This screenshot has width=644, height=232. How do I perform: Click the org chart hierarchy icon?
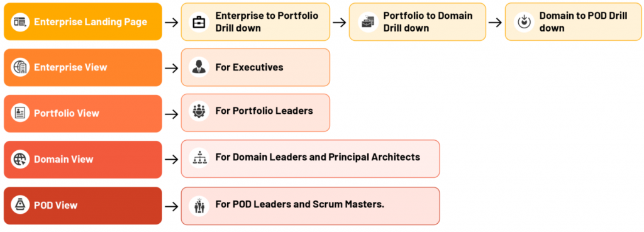point(199,158)
